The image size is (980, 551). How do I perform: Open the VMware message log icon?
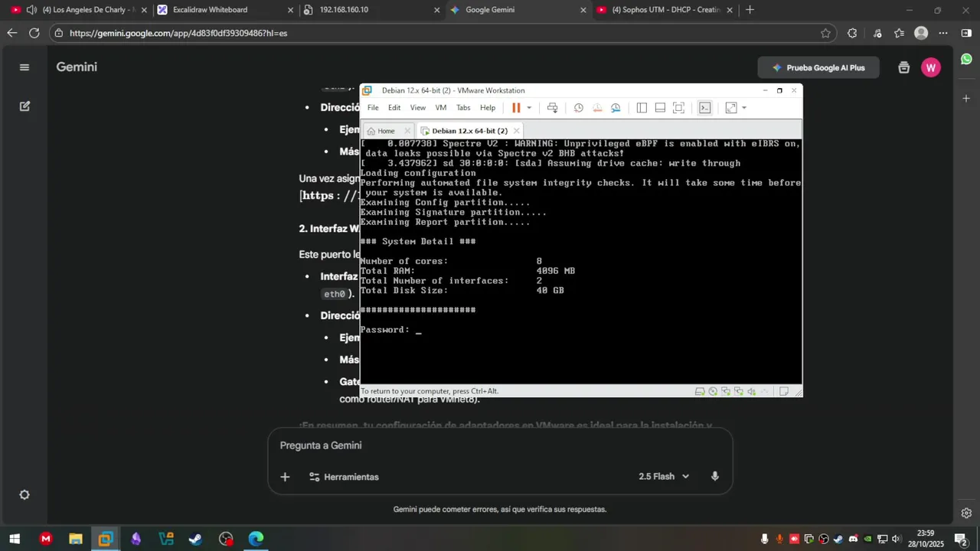(x=784, y=391)
